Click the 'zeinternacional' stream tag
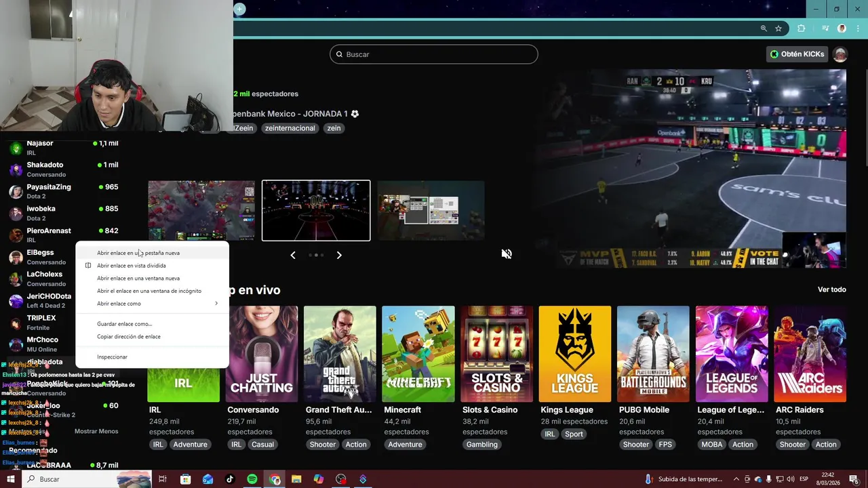The width and height of the screenshot is (868, 488). coord(290,128)
